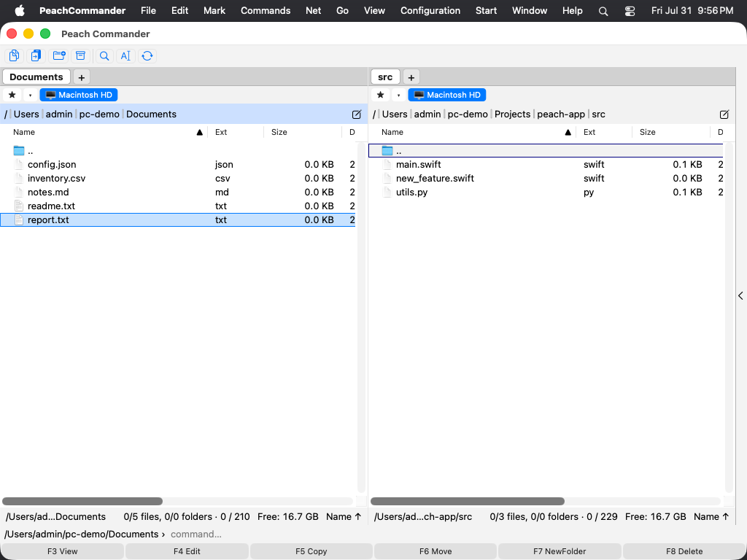Toggle Name sort arrow in left panel header
747x560 pixels.
click(x=200, y=133)
